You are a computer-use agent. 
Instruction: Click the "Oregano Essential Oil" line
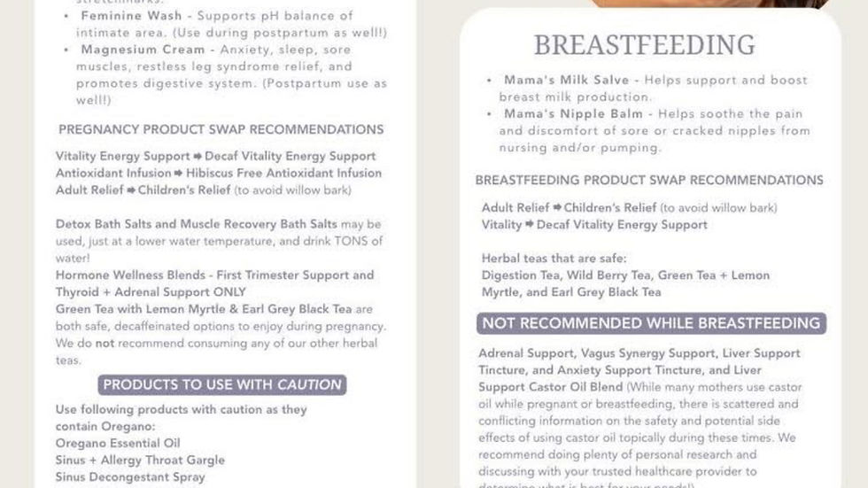tap(118, 443)
